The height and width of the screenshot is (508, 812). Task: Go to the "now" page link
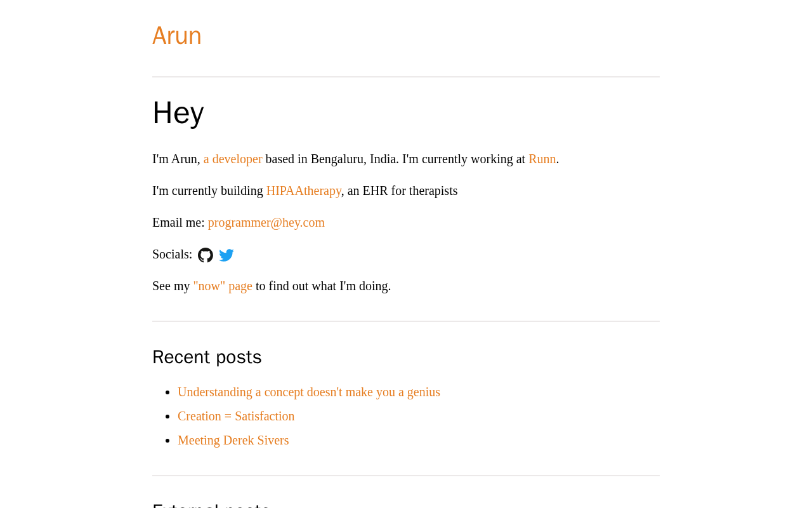coord(223,286)
